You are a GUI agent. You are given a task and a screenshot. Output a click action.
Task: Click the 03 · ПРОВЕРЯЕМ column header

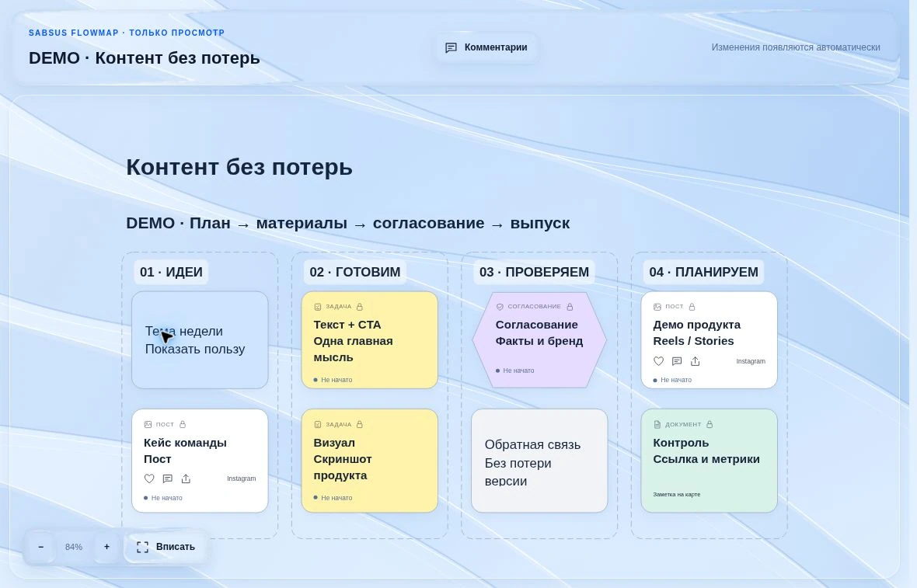[534, 272]
